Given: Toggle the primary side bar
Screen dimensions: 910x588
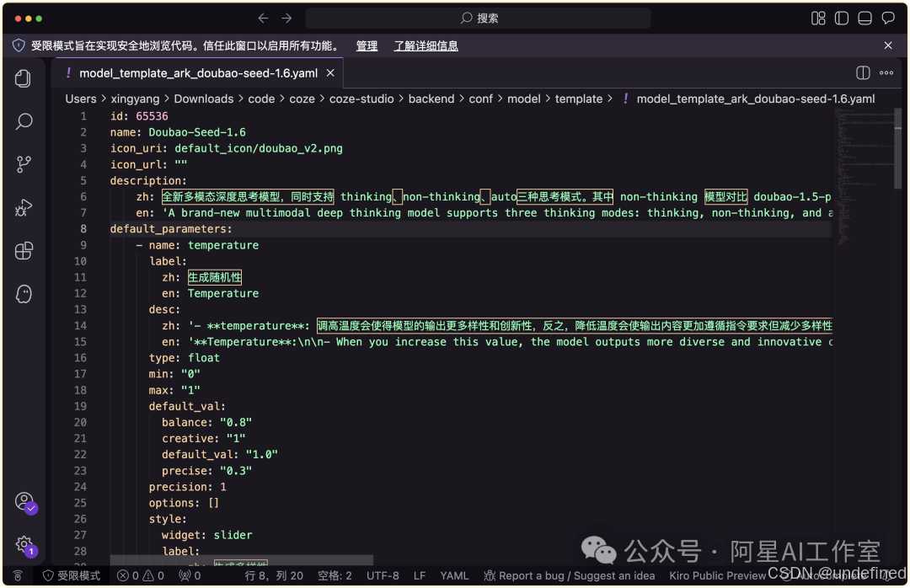Looking at the screenshot, I should click(x=842, y=18).
